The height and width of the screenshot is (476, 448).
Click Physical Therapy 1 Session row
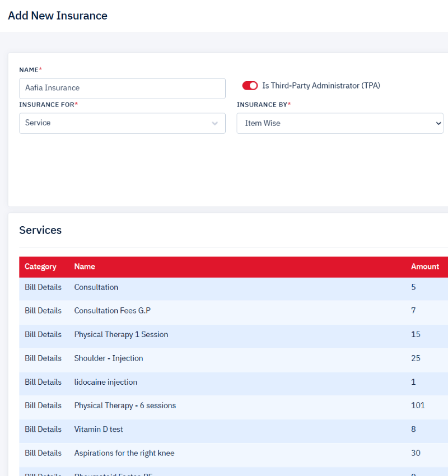click(x=121, y=334)
